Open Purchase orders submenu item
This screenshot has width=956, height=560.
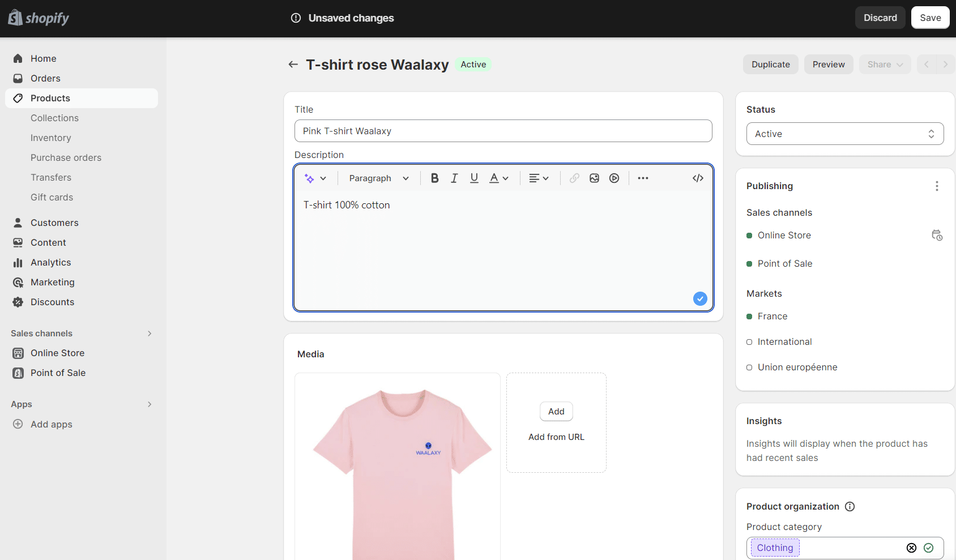point(66,157)
